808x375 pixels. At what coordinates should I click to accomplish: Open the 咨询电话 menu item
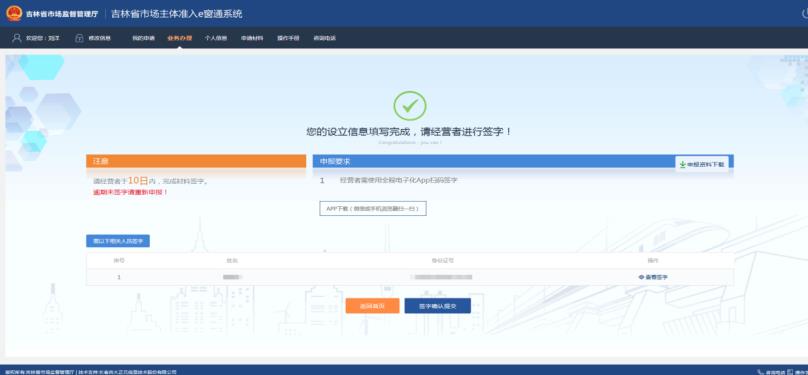(325, 38)
